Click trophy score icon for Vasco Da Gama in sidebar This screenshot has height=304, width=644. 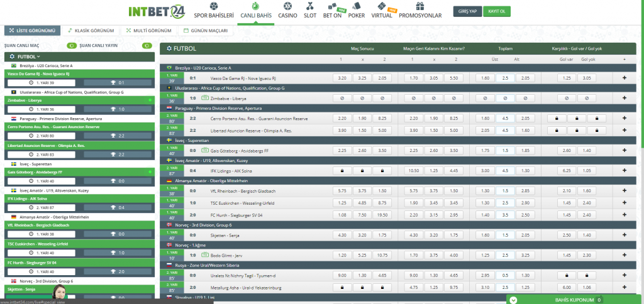114,82
